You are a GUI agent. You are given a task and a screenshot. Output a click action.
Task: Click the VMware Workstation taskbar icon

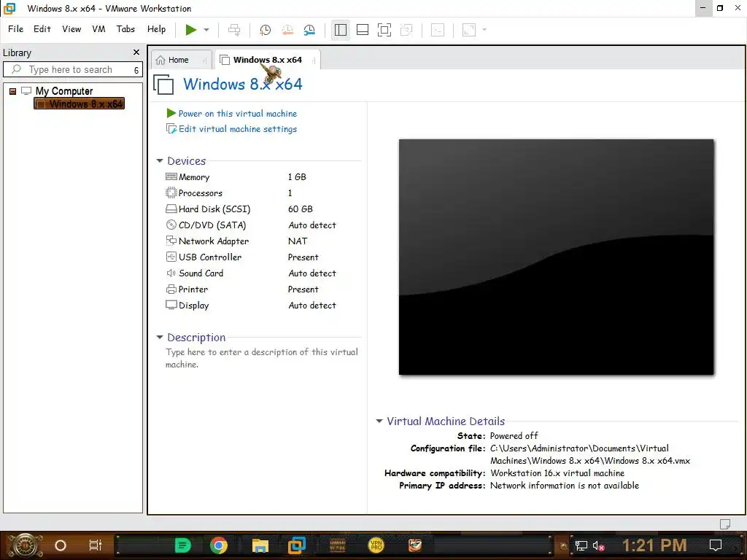(296, 545)
